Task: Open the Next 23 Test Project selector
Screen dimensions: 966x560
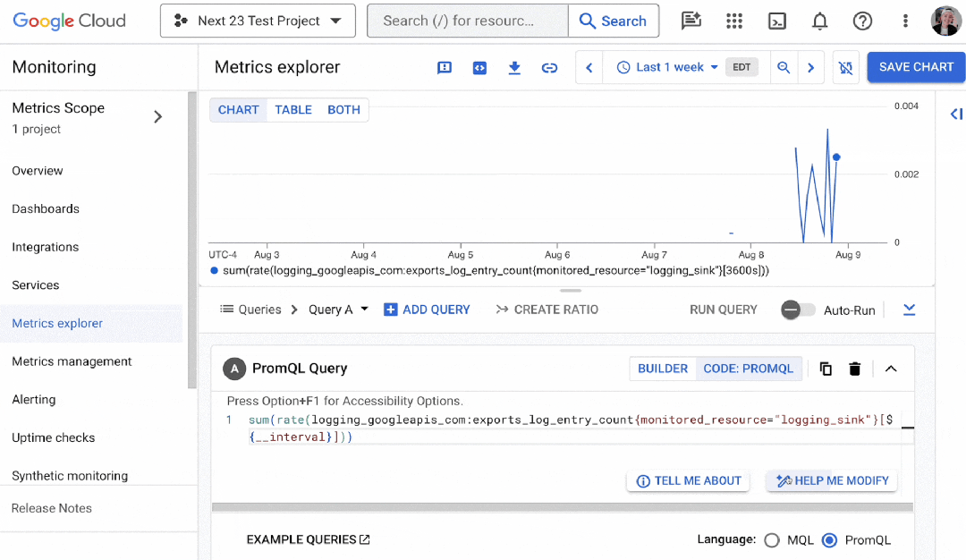Action: coord(258,21)
